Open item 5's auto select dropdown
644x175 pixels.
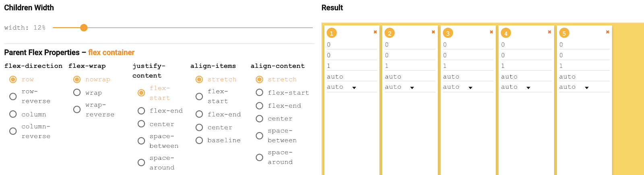tap(574, 87)
